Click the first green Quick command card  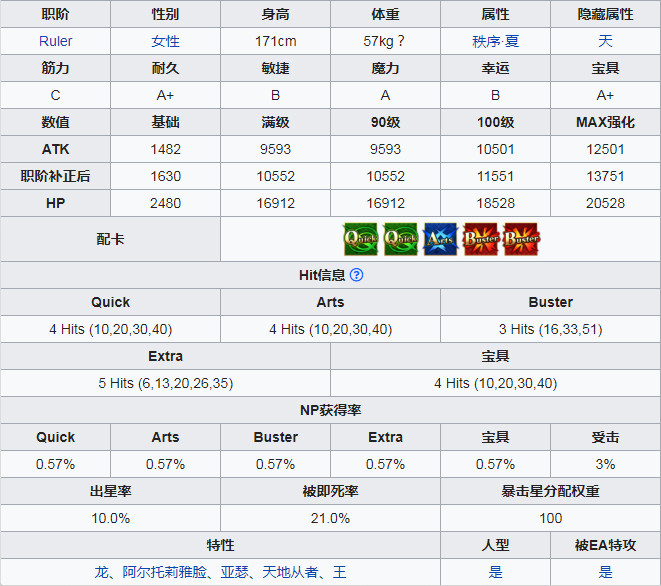point(361,239)
